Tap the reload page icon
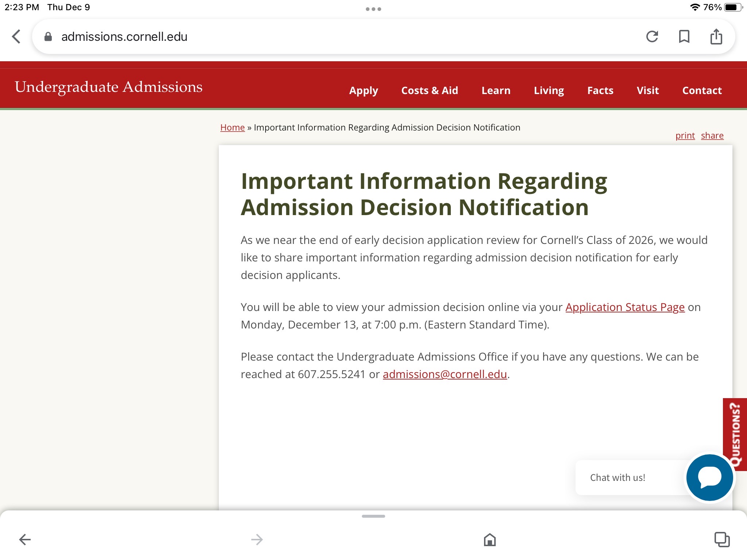The image size is (747, 560). (652, 36)
